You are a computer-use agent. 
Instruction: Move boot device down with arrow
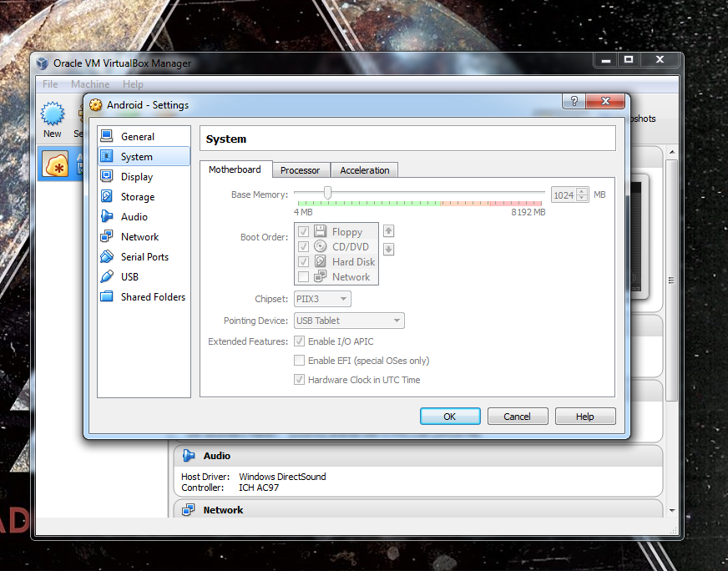pos(388,250)
